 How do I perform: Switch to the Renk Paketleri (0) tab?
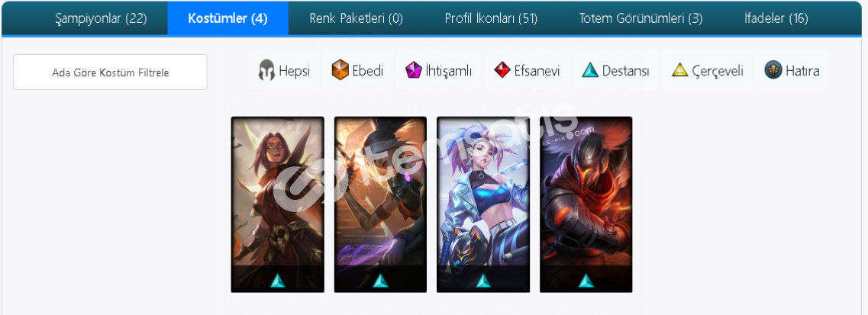pyautogui.click(x=356, y=18)
